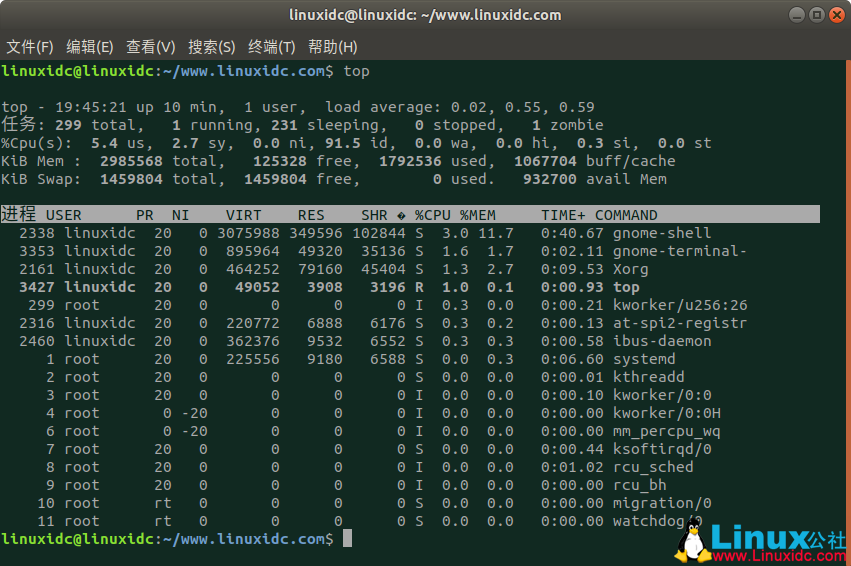Select the systemd process name
The image size is (851, 566).
tap(644, 359)
